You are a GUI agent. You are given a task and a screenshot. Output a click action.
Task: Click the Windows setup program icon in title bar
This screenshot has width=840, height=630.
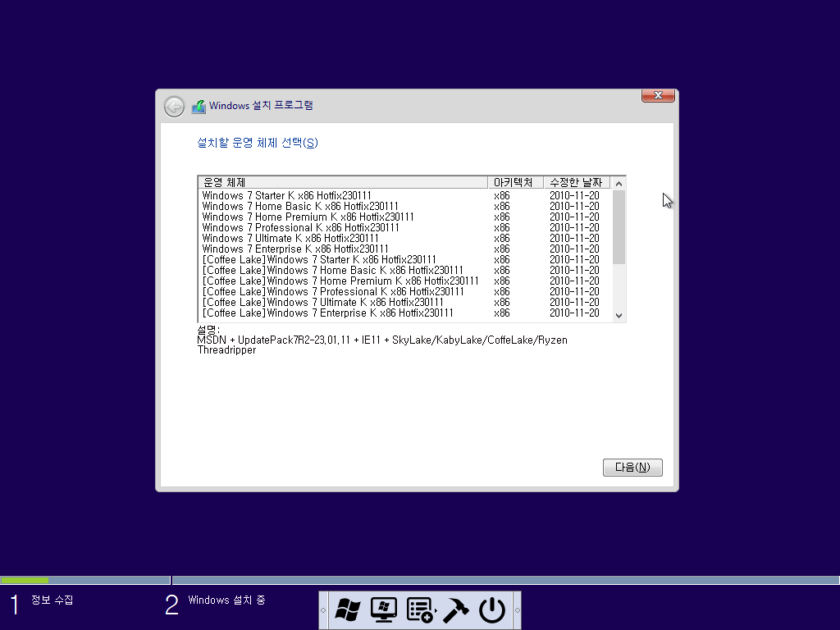click(x=199, y=106)
